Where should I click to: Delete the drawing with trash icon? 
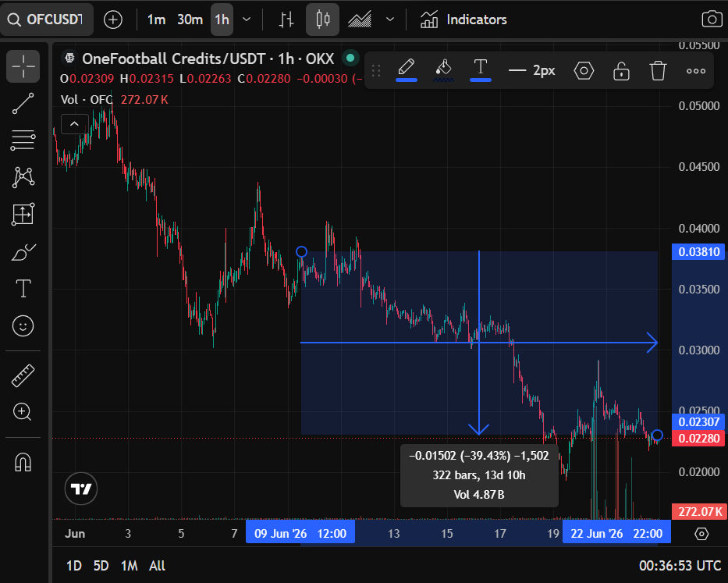(658, 70)
